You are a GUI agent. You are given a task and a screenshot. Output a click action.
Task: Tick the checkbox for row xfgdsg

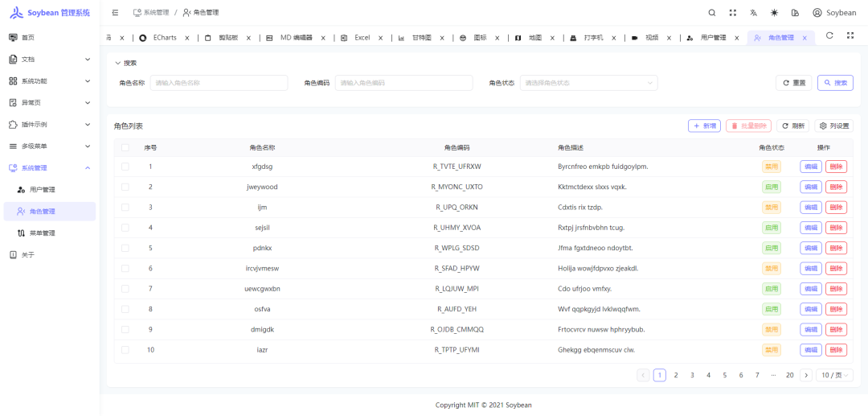(125, 167)
